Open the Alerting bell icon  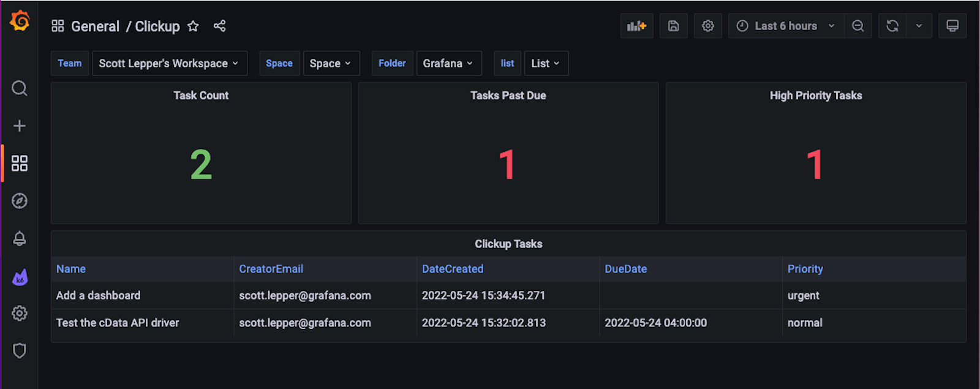point(20,238)
